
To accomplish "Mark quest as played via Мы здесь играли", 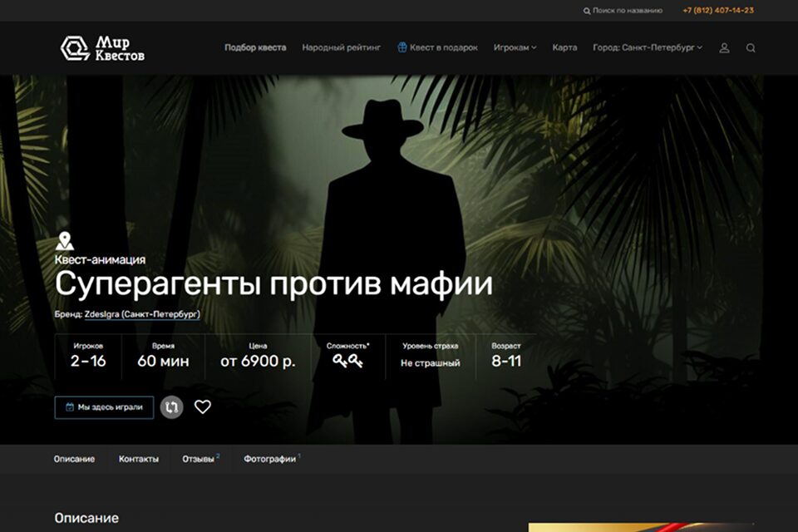I will (110, 407).
